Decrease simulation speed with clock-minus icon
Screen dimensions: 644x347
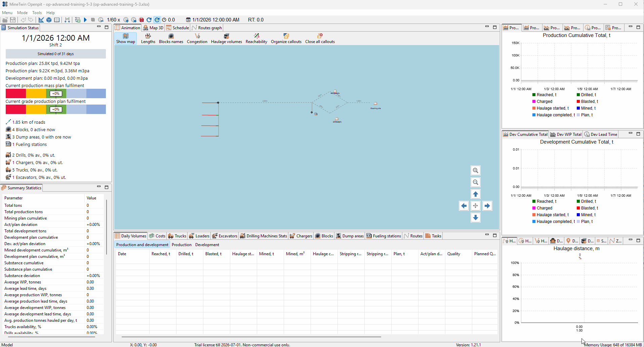click(x=101, y=20)
